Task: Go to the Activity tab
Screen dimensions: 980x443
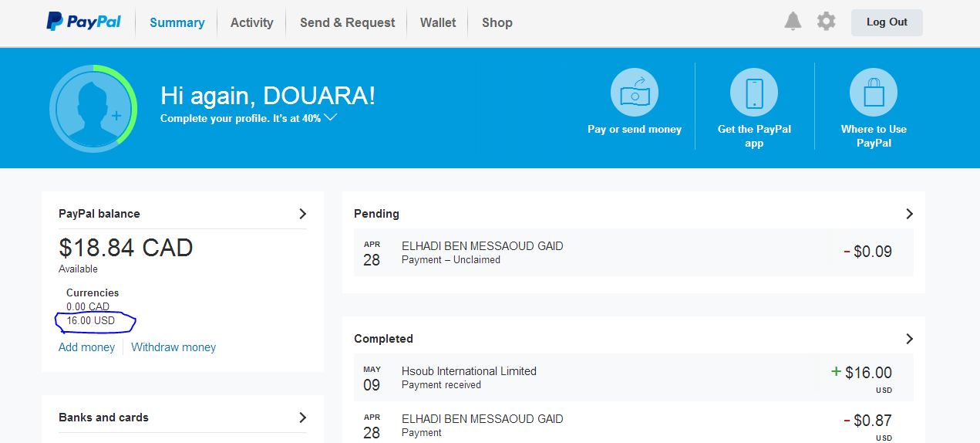Action: point(252,22)
